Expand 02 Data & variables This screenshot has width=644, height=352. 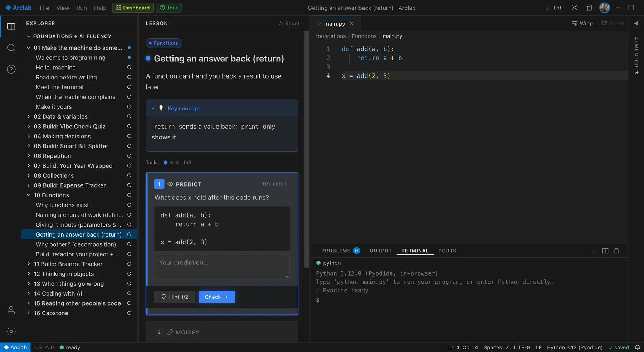point(29,116)
